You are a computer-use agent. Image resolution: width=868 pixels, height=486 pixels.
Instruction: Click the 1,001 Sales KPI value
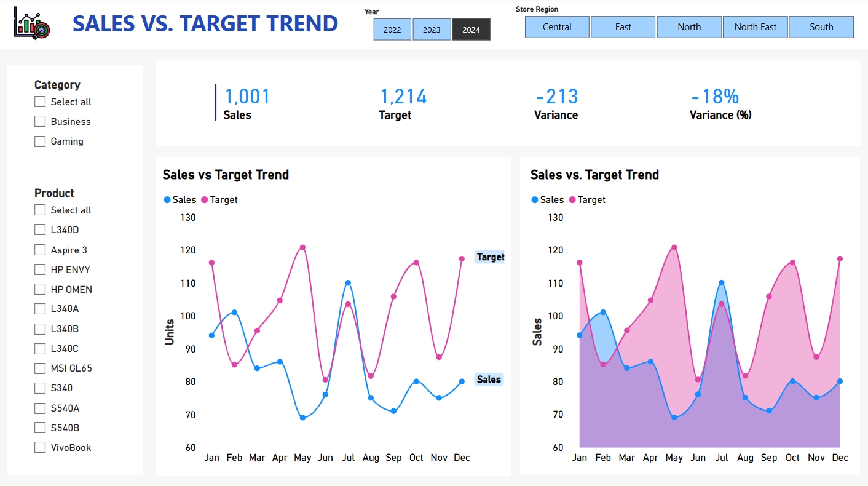pos(247,97)
